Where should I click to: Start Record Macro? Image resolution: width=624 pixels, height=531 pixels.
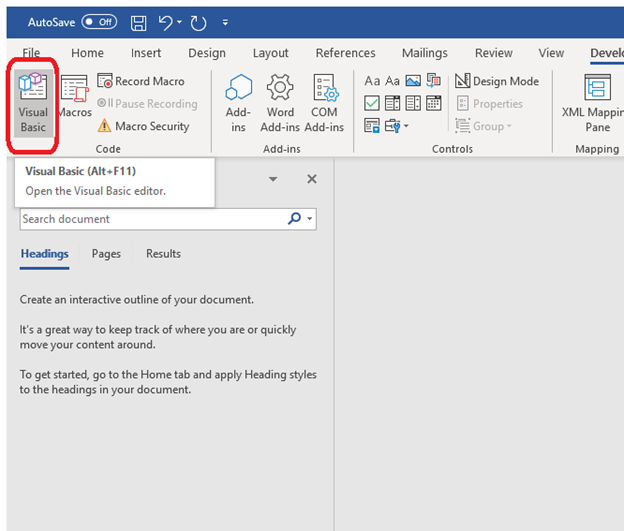coord(141,81)
